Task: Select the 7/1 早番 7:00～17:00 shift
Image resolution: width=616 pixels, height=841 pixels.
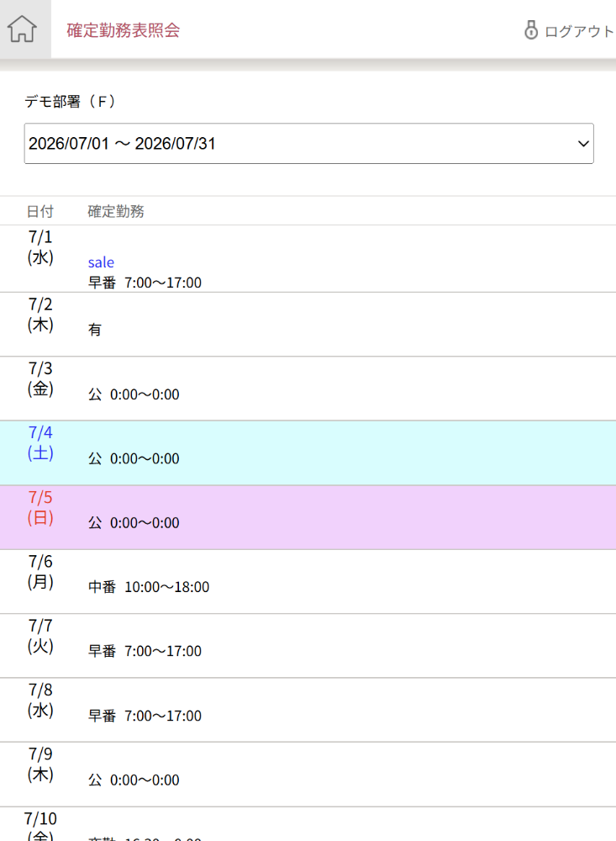Action: tap(145, 283)
